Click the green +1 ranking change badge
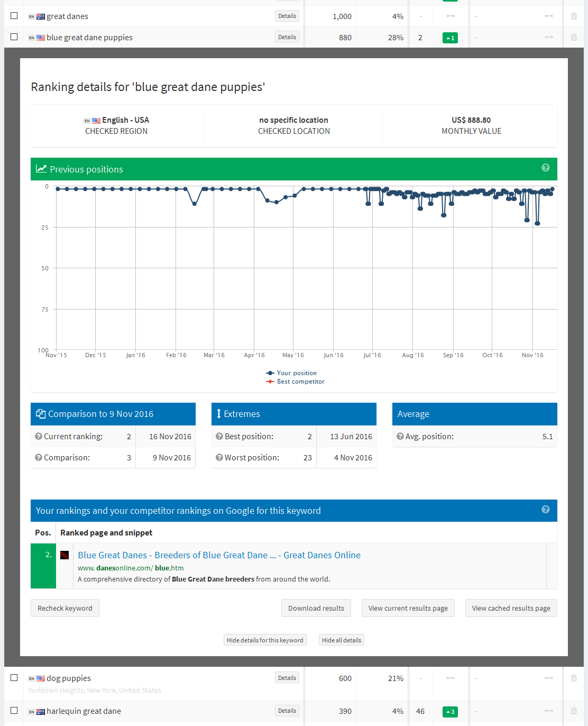Viewport: 588px width, 726px height. coord(450,38)
